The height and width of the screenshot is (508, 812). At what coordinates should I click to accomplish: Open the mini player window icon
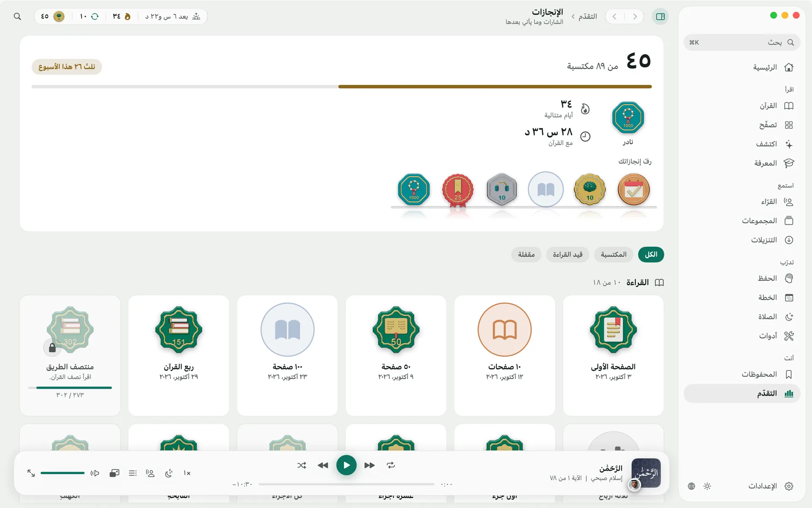click(115, 473)
